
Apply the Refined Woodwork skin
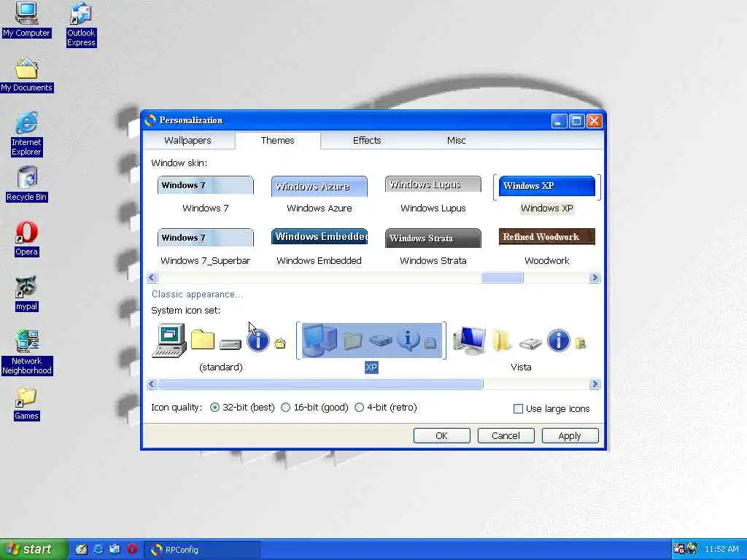coord(547,247)
